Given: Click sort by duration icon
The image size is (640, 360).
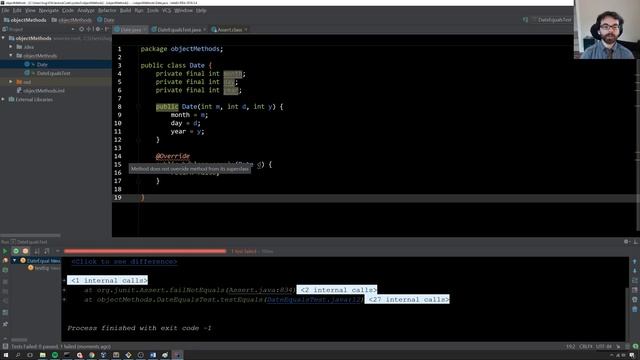Looking at the screenshot, I should [x=47, y=251].
